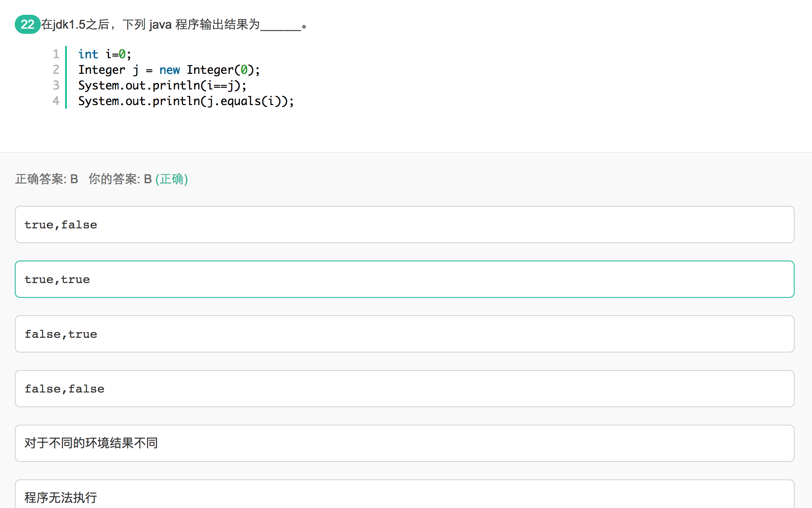Click the "Integer j = new Integer(0);" code line
The height and width of the screenshot is (508, 812).
coord(169,70)
